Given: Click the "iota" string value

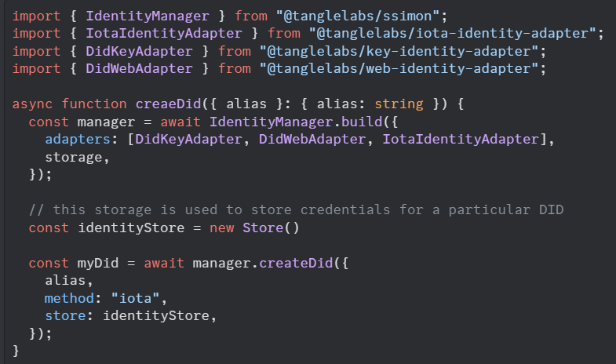Looking at the screenshot, I should point(135,298).
